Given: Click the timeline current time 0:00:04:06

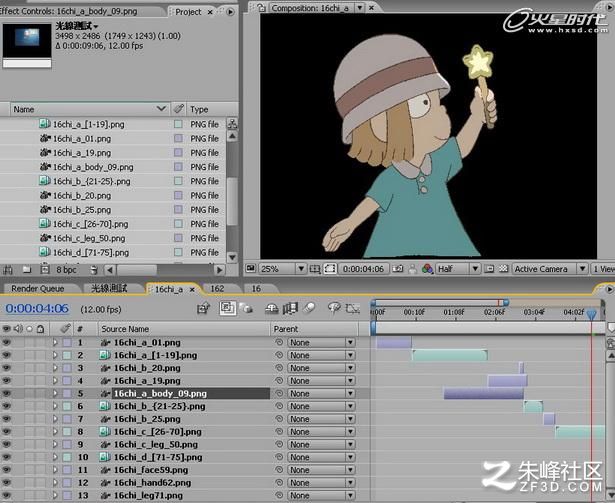Looking at the screenshot, I should (37, 309).
